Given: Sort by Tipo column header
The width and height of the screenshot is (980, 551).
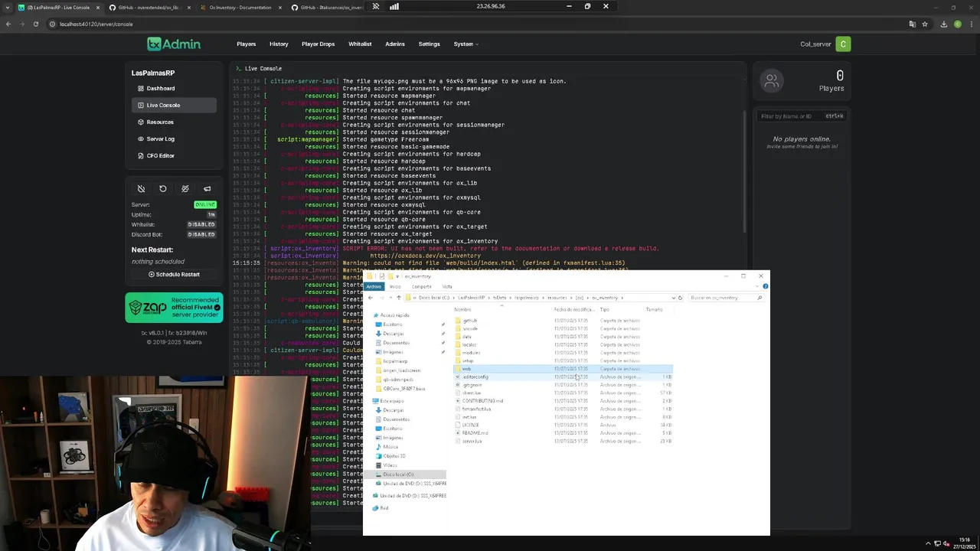Looking at the screenshot, I should point(605,309).
